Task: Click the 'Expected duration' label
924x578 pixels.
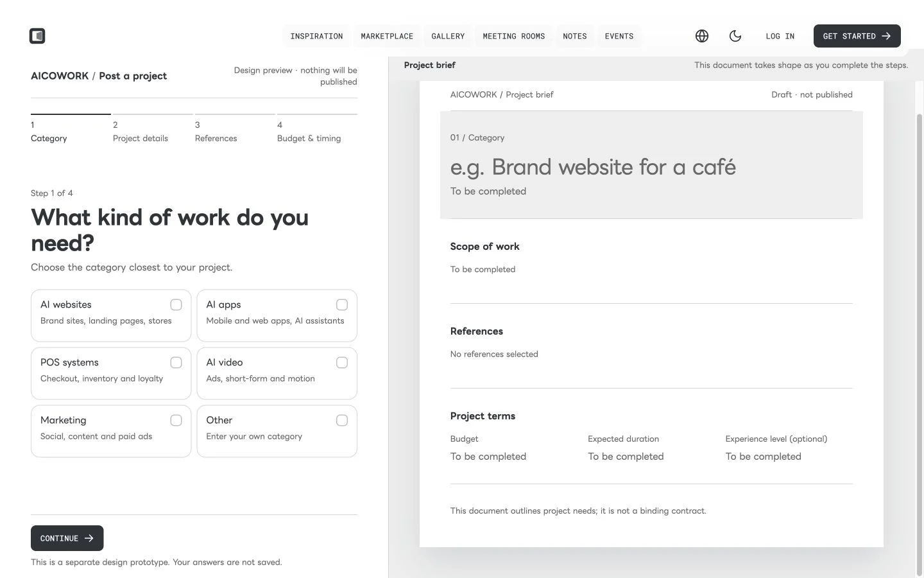Action: [x=623, y=439]
